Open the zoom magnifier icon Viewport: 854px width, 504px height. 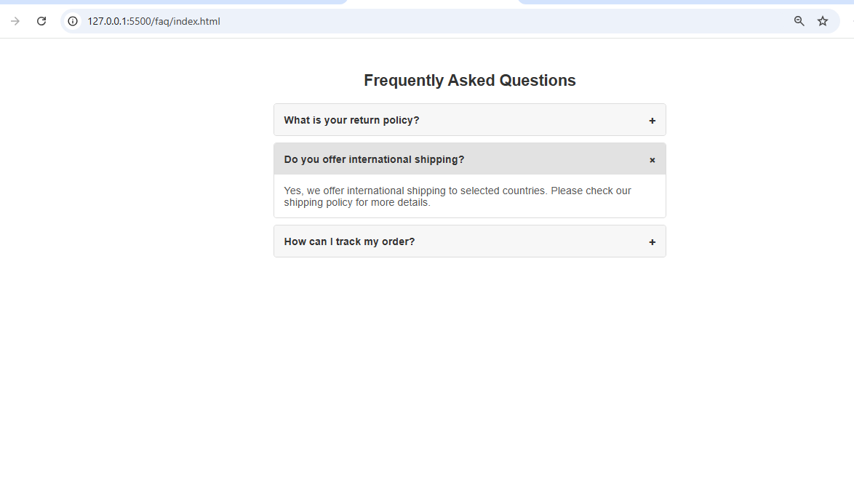(x=799, y=21)
